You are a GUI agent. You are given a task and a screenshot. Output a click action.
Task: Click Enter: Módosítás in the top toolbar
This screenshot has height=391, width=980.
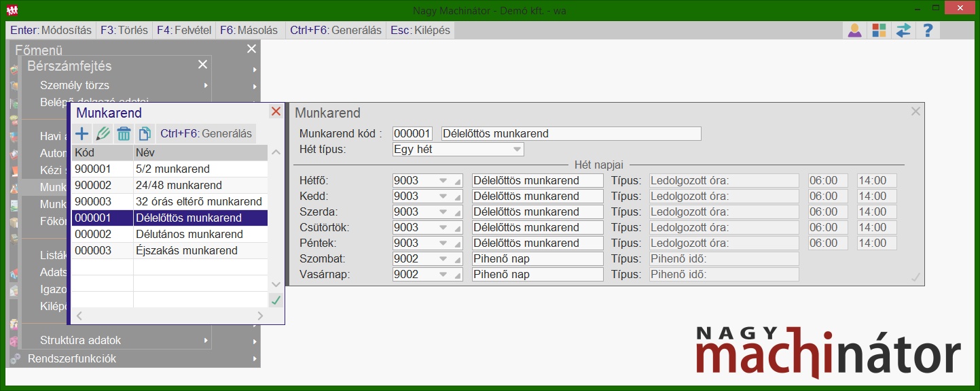coord(51,31)
